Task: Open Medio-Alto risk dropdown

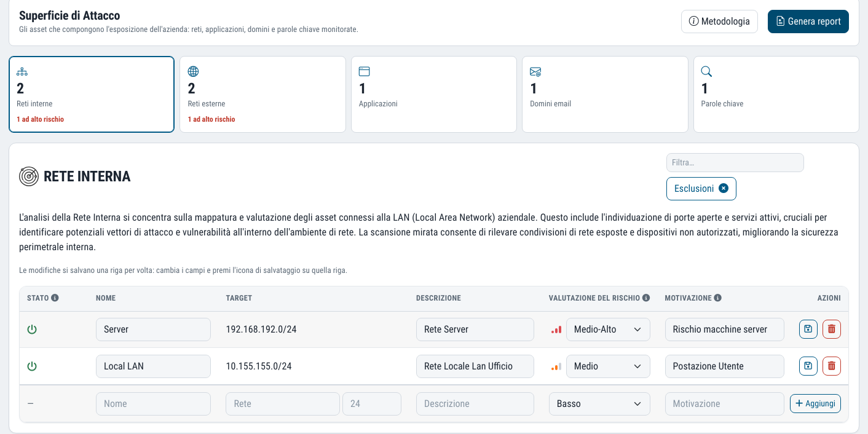Action: click(x=608, y=329)
